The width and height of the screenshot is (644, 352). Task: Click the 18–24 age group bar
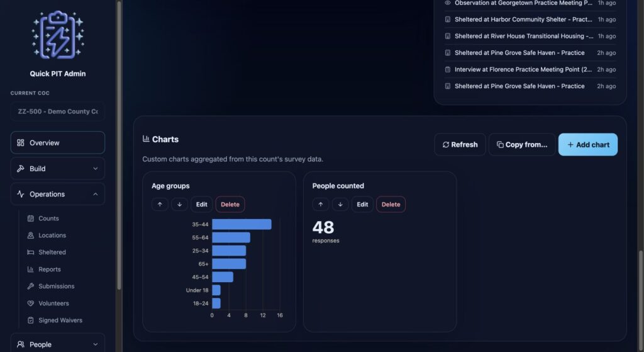216,303
